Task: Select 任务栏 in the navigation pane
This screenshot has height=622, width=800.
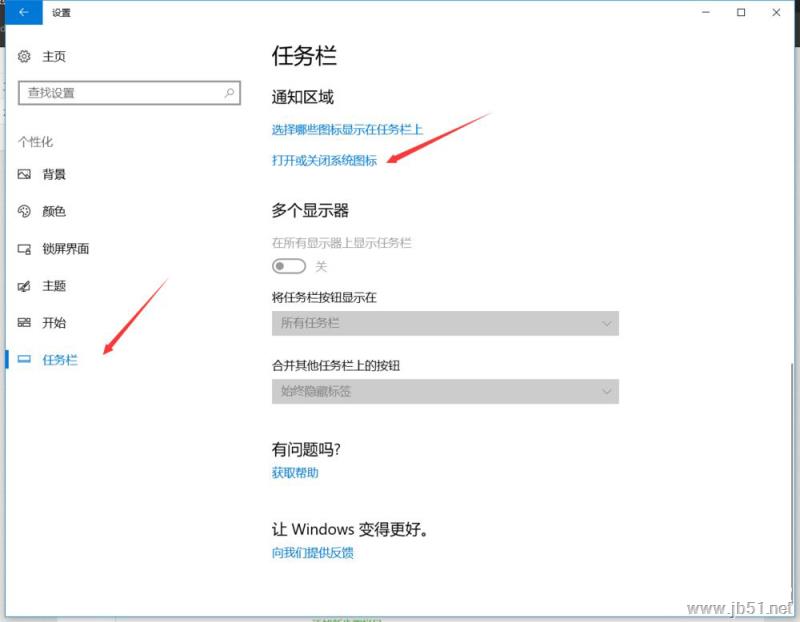Action: click(x=62, y=361)
